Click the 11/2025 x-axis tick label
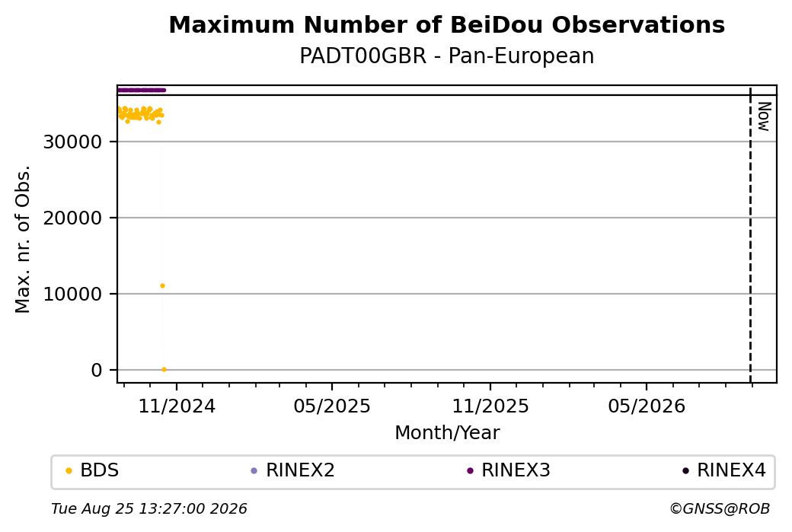This screenshot has height=532, width=792. pos(490,406)
